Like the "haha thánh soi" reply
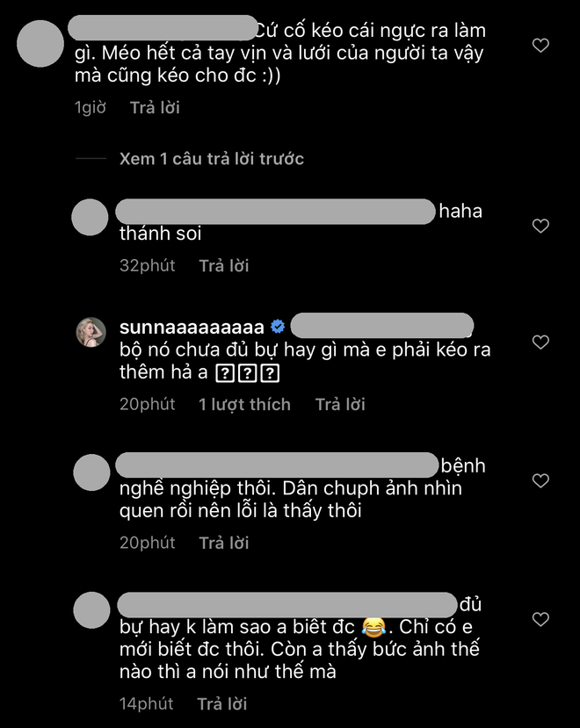 (x=540, y=226)
